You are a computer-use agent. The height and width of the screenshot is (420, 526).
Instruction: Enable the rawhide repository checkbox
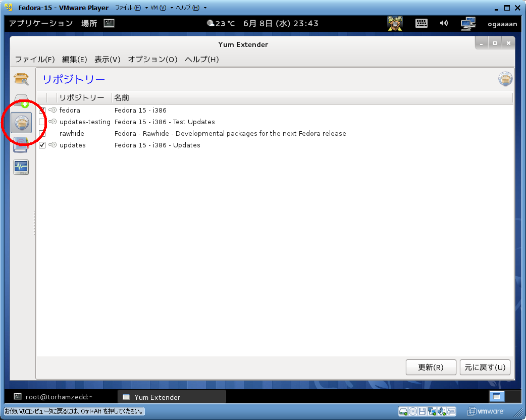42,133
